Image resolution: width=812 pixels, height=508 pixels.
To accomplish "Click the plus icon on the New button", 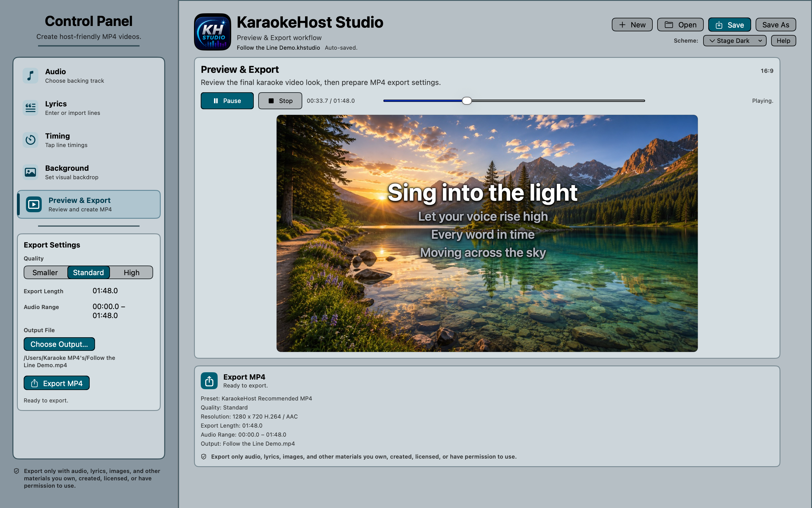I will (622, 25).
